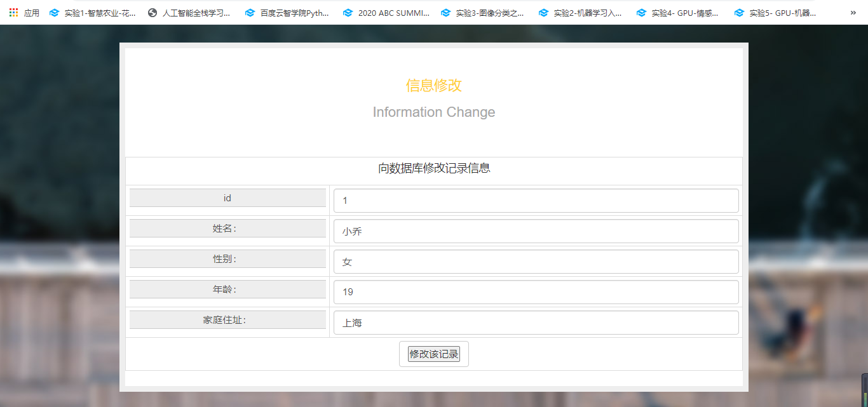Click the page scrollbar at the right edge
The image size is (868, 407).
(864, 390)
